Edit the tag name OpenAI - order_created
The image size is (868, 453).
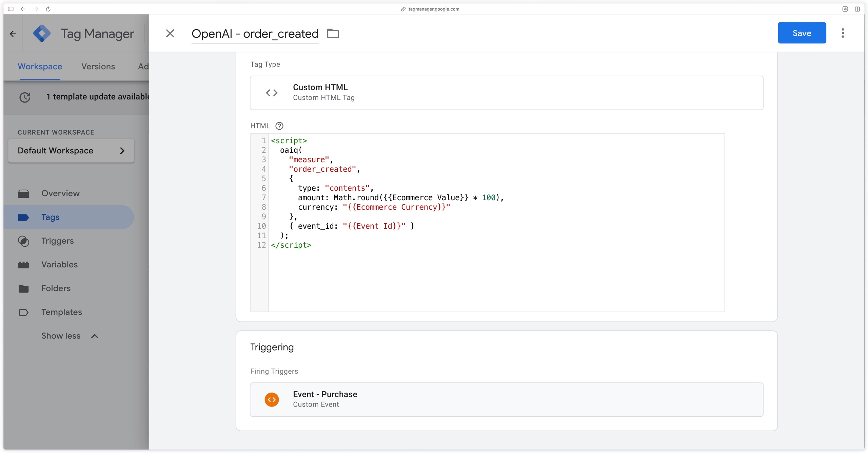(255, 34)
